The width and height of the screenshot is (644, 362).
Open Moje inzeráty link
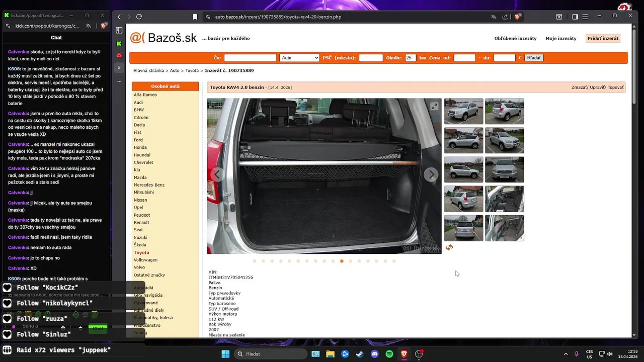pyautogui.click(x=561, y=38)
